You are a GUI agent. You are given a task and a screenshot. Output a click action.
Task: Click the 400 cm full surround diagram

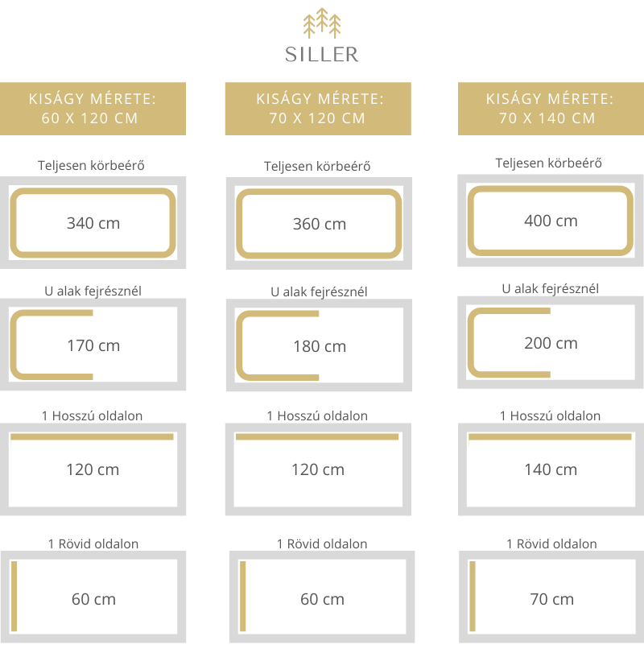click(x=551, y=221)
